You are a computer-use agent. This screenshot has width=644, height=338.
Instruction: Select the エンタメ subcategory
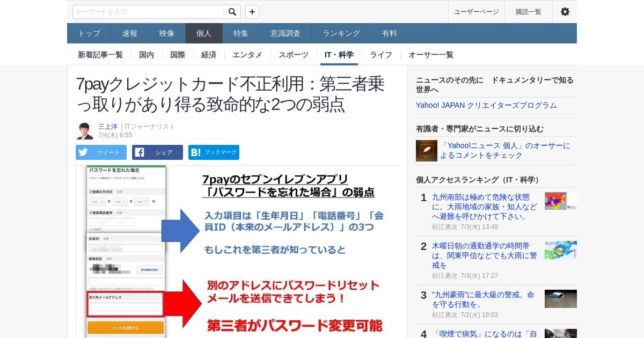click(x=247, y=55)
